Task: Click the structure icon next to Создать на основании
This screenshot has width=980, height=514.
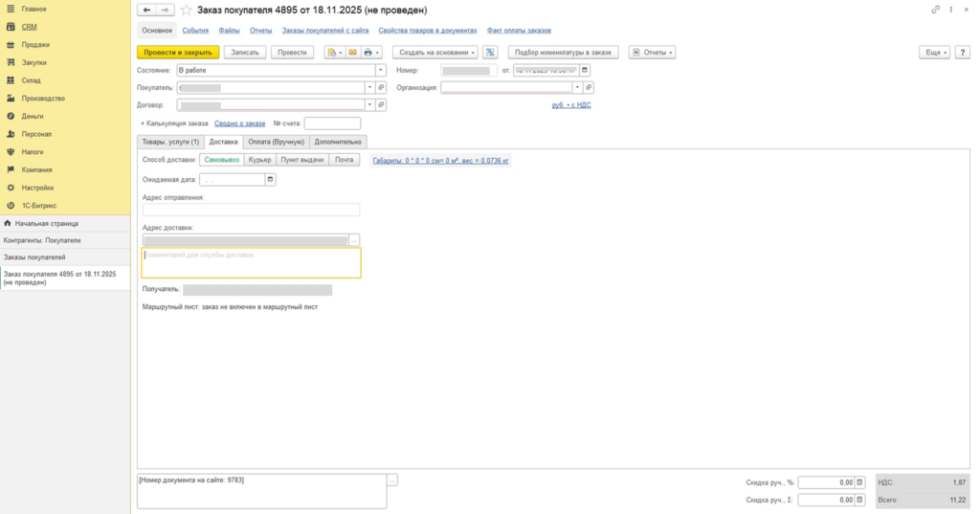Action: coord(490,53)
